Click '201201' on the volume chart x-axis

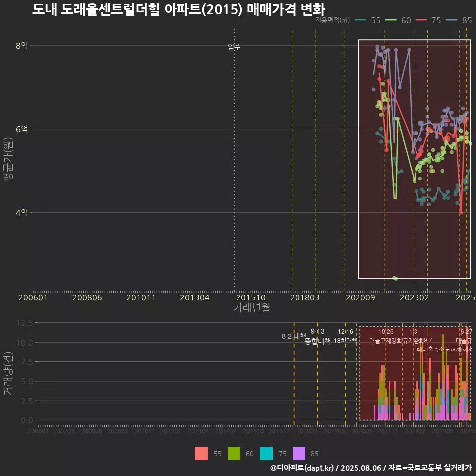[170, 431]
